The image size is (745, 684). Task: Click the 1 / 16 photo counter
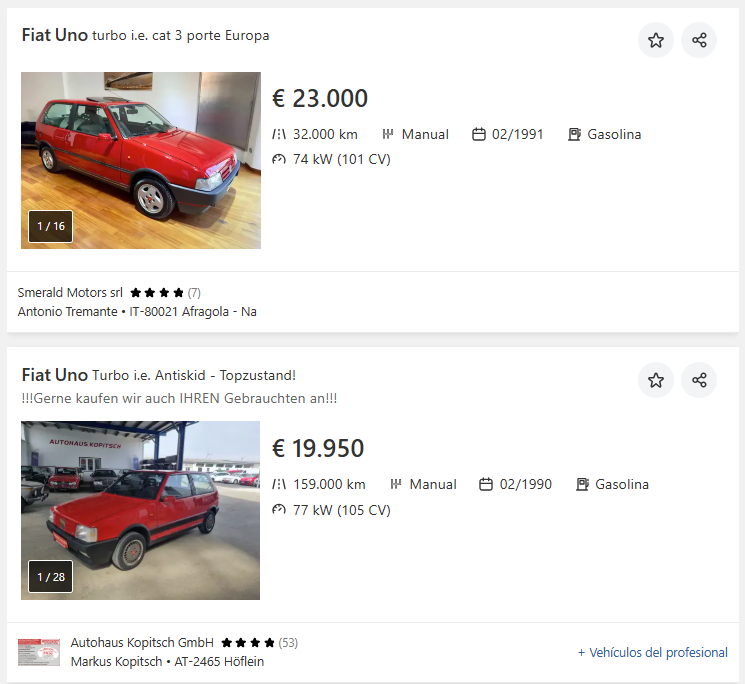pyautogui.click(x=51, y=226)
